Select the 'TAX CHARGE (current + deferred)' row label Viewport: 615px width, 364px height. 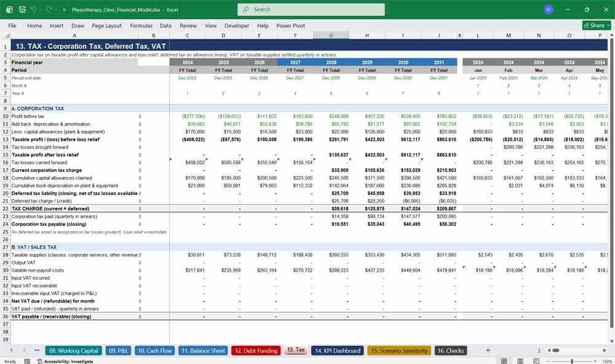(50, 208)
